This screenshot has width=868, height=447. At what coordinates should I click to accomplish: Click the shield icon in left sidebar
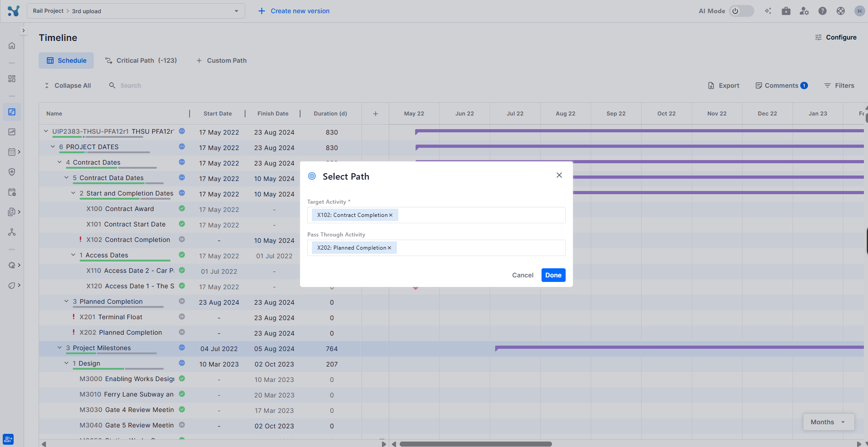click(12, 172)
